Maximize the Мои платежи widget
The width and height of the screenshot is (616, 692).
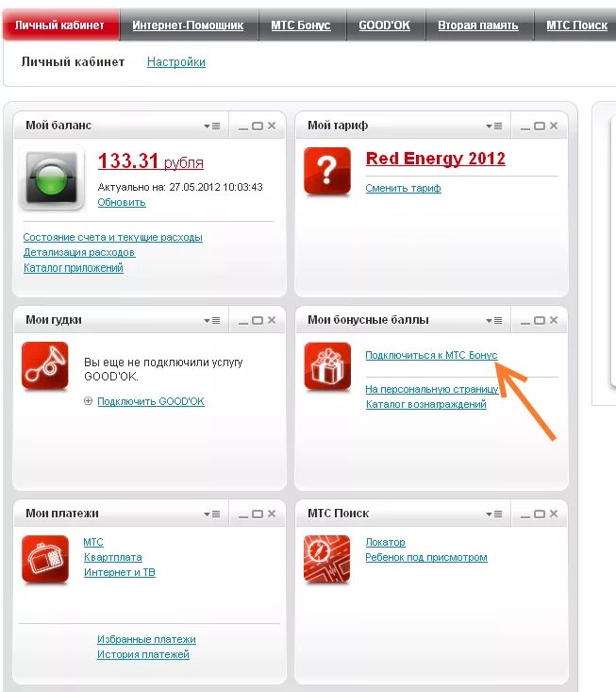click(x=258, y=515)
